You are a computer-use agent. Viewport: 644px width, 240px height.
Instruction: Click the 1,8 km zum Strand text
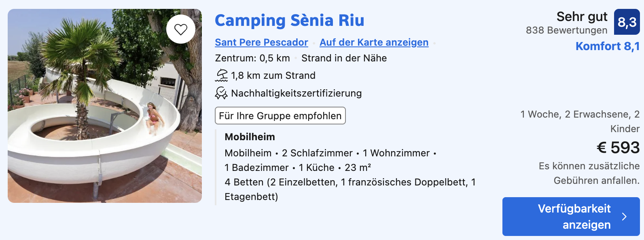273,76
